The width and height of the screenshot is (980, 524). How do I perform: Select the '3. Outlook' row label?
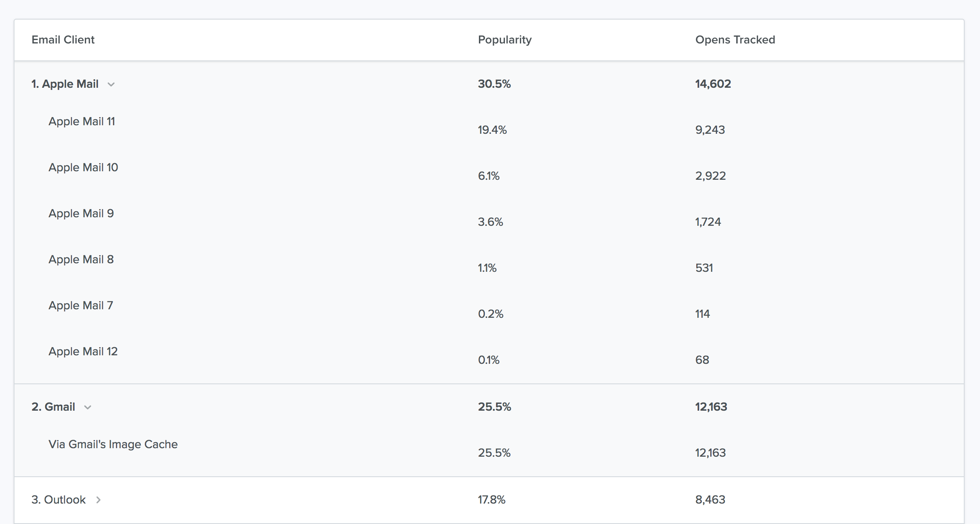(58, 500)
